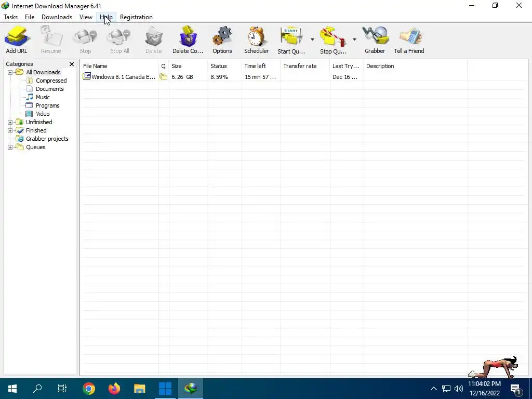Sort by Description column header
The image size is (532, 399).
tap(416, 66)
